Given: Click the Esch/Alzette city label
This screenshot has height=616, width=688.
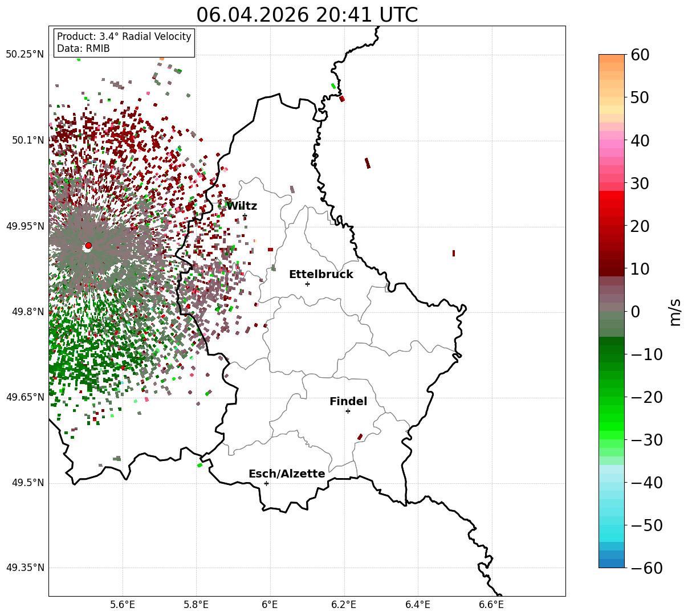Looking at the screenshot, I should click(287, 474).
